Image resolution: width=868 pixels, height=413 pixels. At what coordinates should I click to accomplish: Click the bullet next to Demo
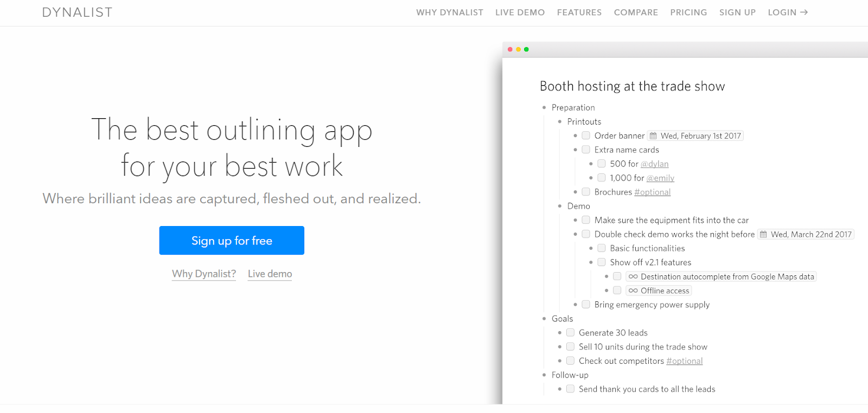pyautogui.click(x=560, y=206)
